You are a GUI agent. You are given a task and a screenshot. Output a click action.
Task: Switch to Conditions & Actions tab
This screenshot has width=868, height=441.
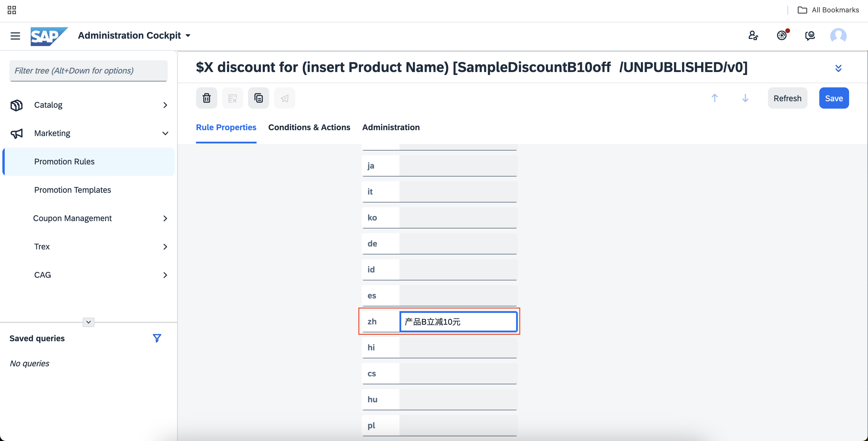[309, 127]
